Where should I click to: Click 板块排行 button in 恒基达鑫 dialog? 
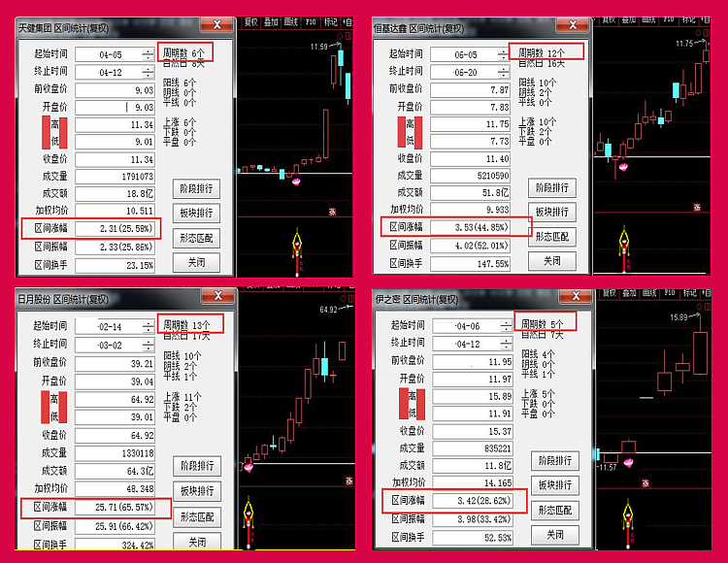(552, 212)
